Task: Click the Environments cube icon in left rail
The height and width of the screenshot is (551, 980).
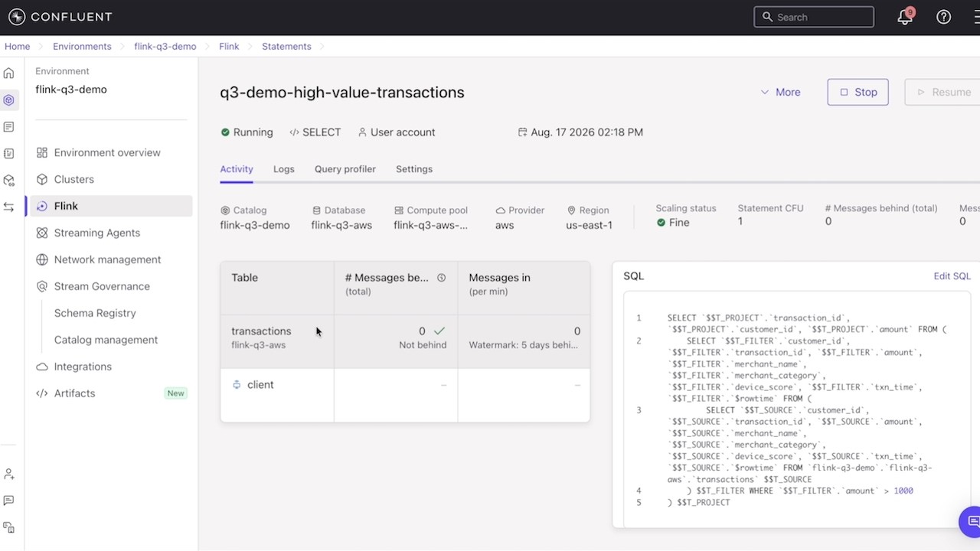Action: pyautogui.click(x=9, y=100)
